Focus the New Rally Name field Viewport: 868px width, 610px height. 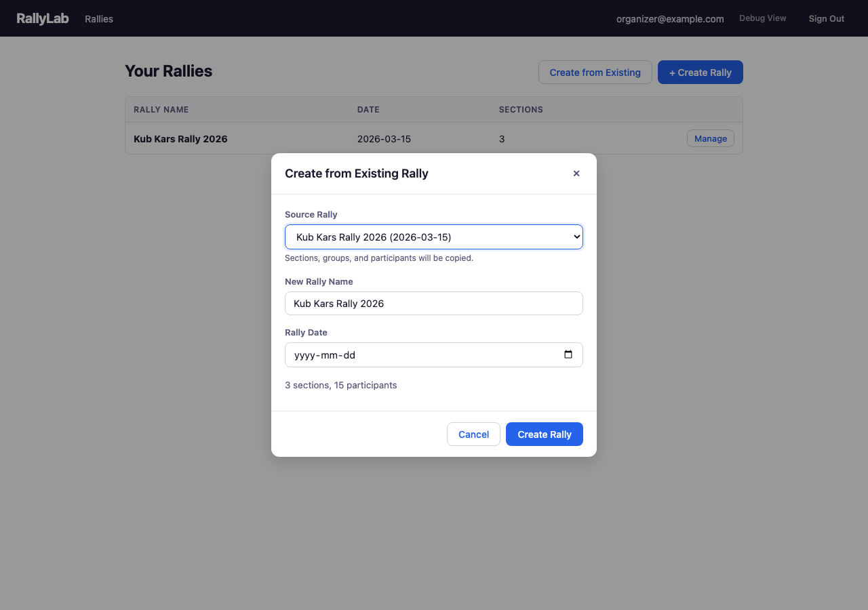433,303
